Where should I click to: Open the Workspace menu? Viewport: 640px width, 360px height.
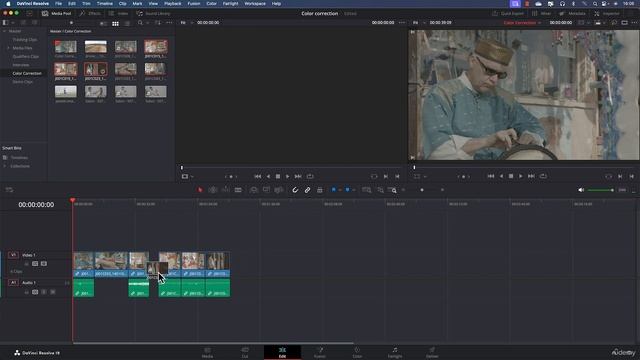(x=255, y=4)
